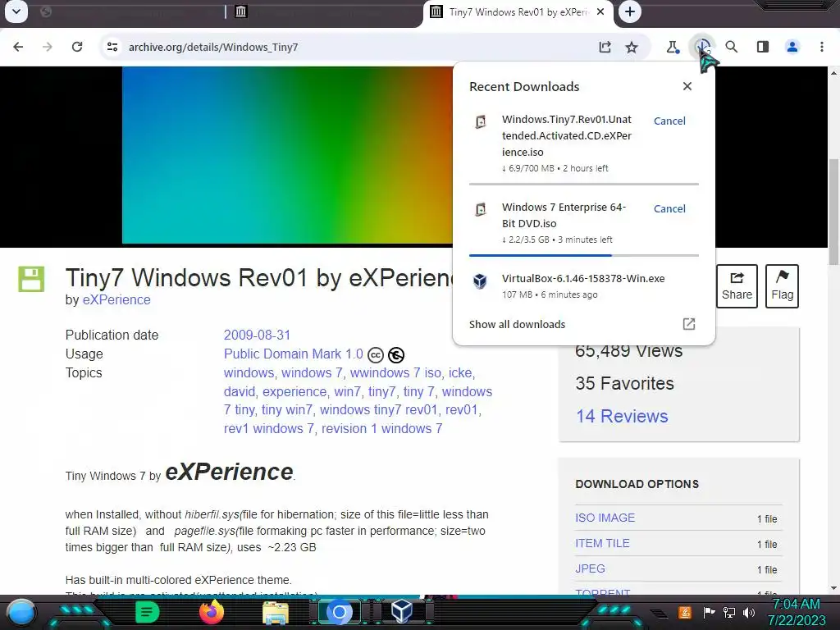Open site information icon in address bar

point(112,47)
